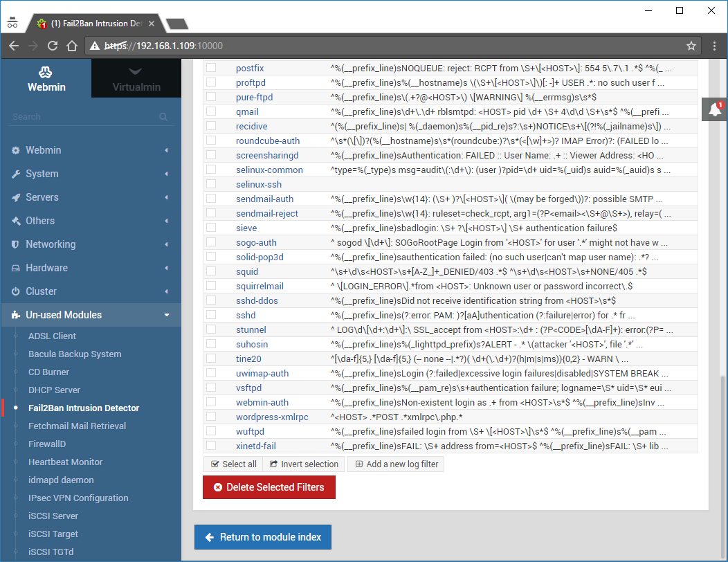Tick the webmin-auth filter checkbox

[x=211, y=402]
